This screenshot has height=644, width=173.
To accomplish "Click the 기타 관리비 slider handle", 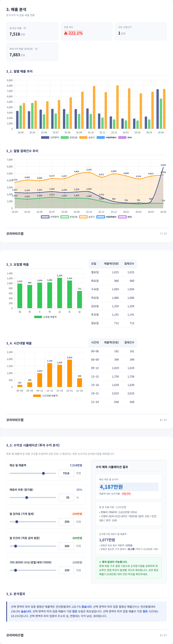I will (15, 570).
